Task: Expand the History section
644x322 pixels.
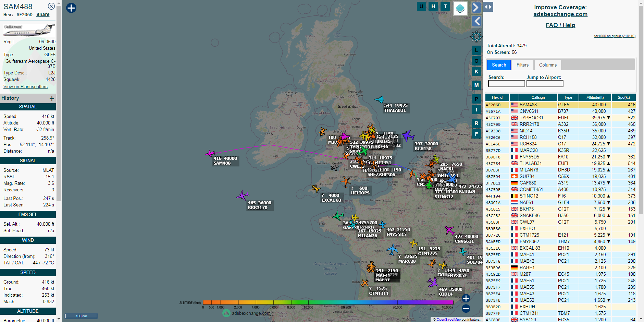Action: [x=52, y=98]
